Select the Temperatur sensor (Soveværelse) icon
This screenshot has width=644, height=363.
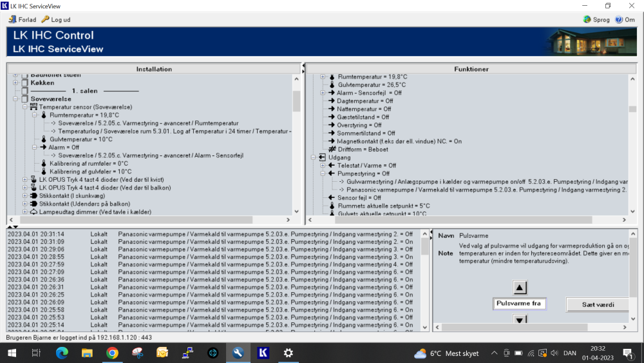tap(33, 107)
